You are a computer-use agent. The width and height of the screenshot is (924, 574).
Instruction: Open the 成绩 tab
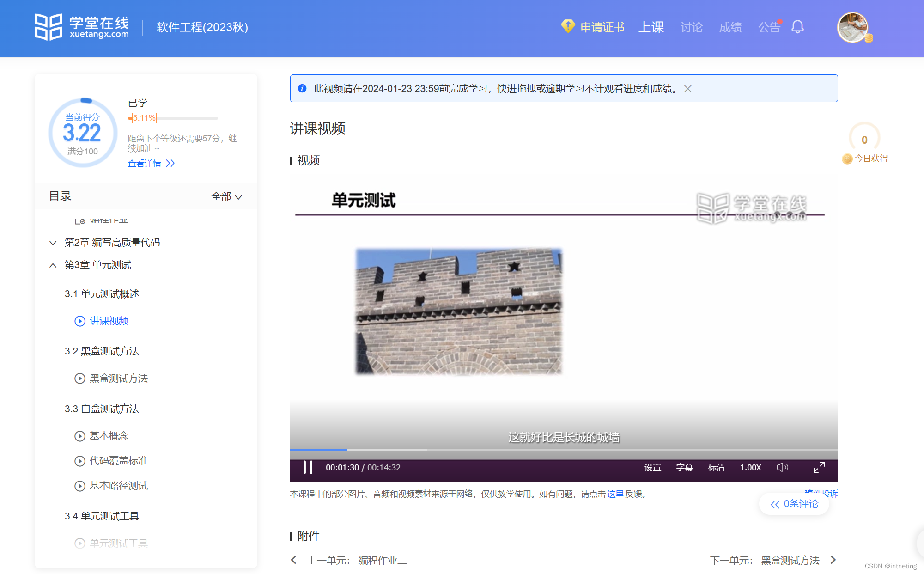730,27
